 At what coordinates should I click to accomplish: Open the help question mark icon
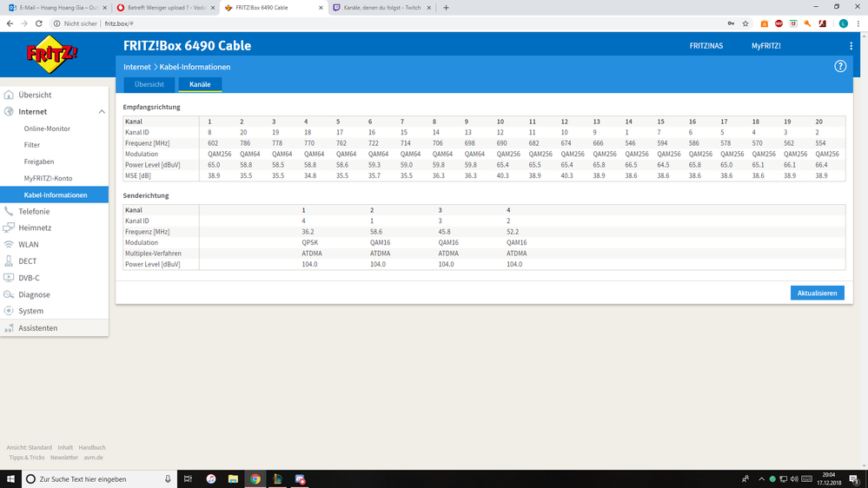coord(840,66)
